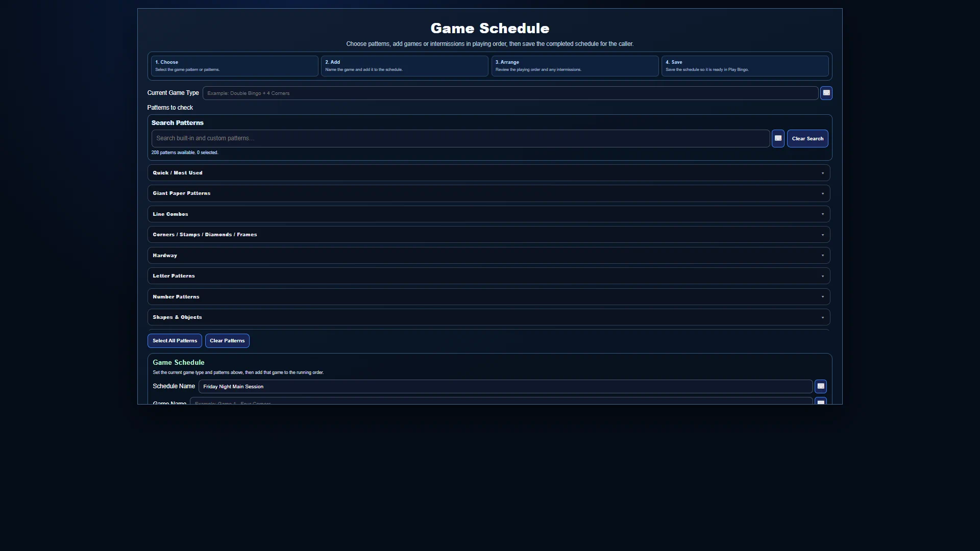Select the 2. Add step
This screenshot has width=980, height=551.
[x=404, y=66]
